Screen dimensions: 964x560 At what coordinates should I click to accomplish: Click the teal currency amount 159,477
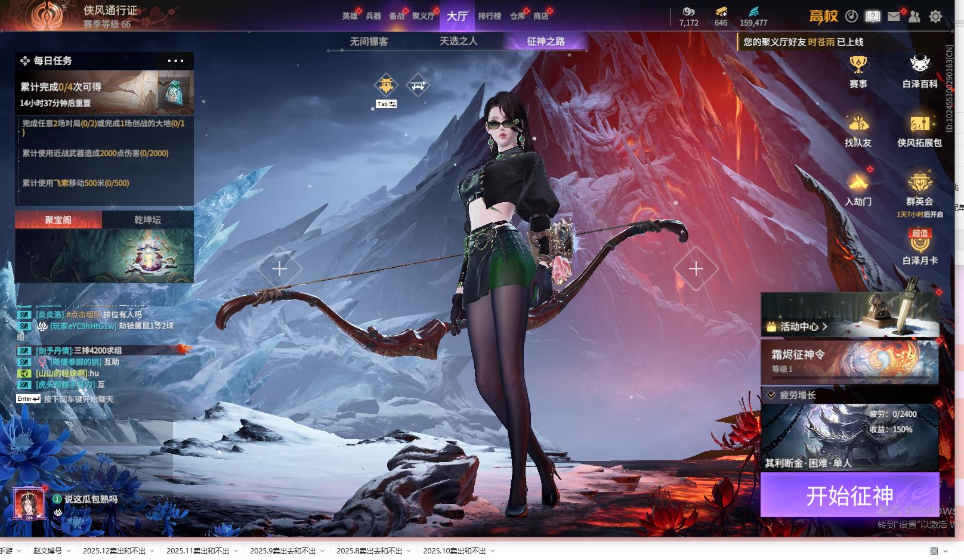coord(753,23)
